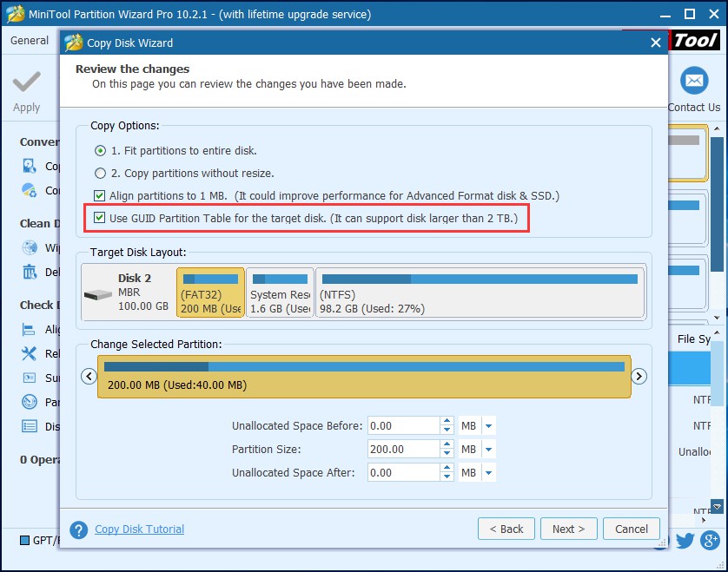
Task: Click the File System column header
Action: tap(693, 339)
